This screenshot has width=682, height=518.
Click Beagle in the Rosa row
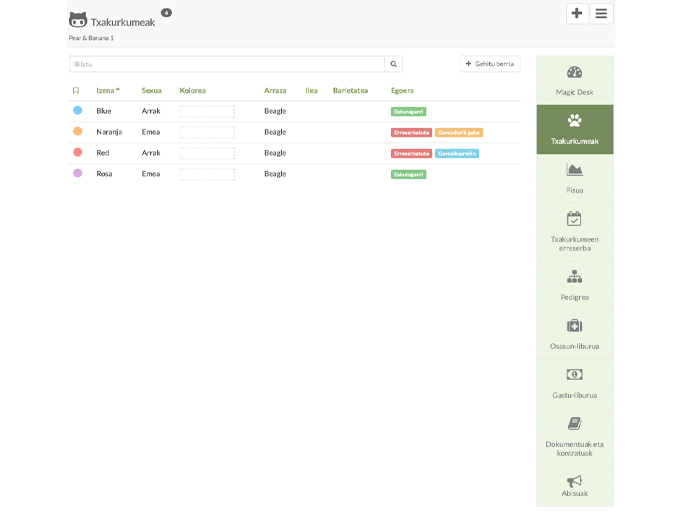click(x=275, y=174)
